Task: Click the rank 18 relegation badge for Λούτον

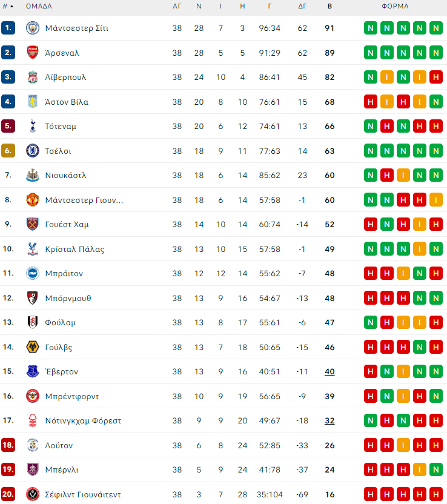Action: click(8, 445)
